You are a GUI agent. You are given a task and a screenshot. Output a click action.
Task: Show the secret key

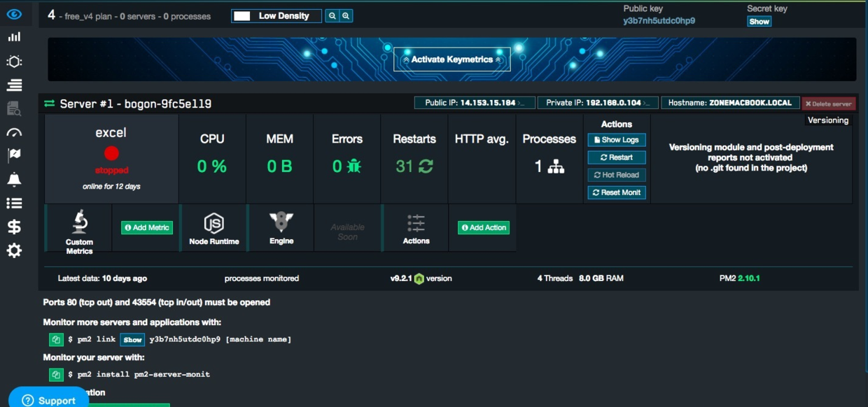tap(759, 22)
